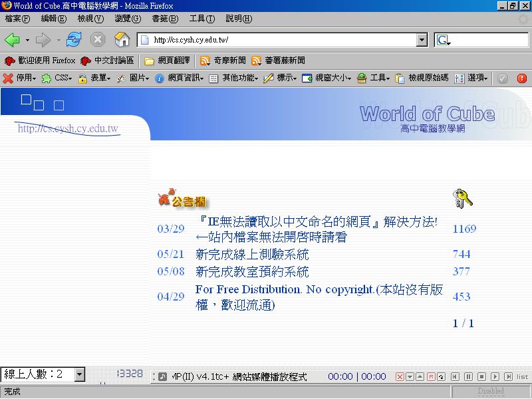The height and width of the screenshot is (399, 532).
Task: Open the back history dropdown arrow
Action: pos(27,41)
